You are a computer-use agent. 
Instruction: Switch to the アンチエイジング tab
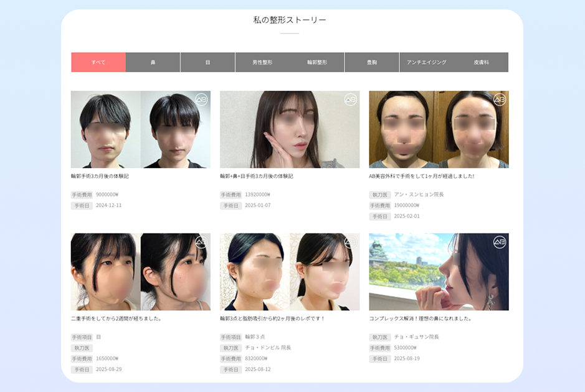point(426,62)
